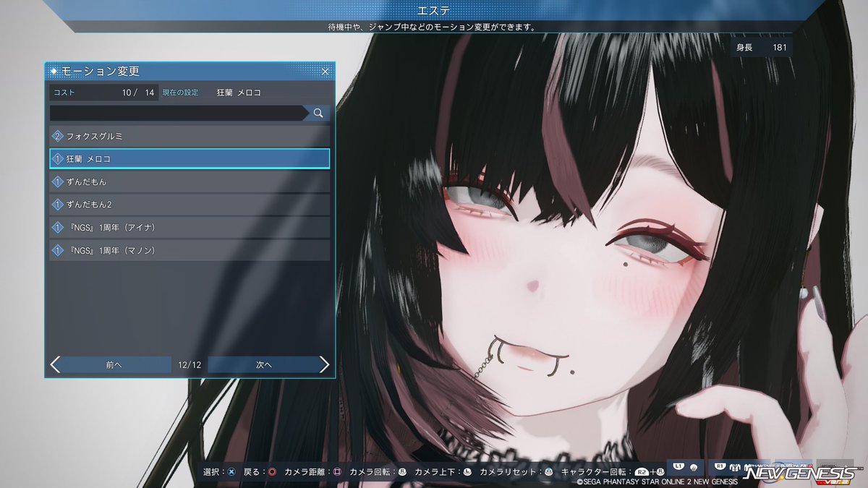Click the cost diamond icon on ずんだもん2
This screenshot has height=488, width=868.
(57, 205)
